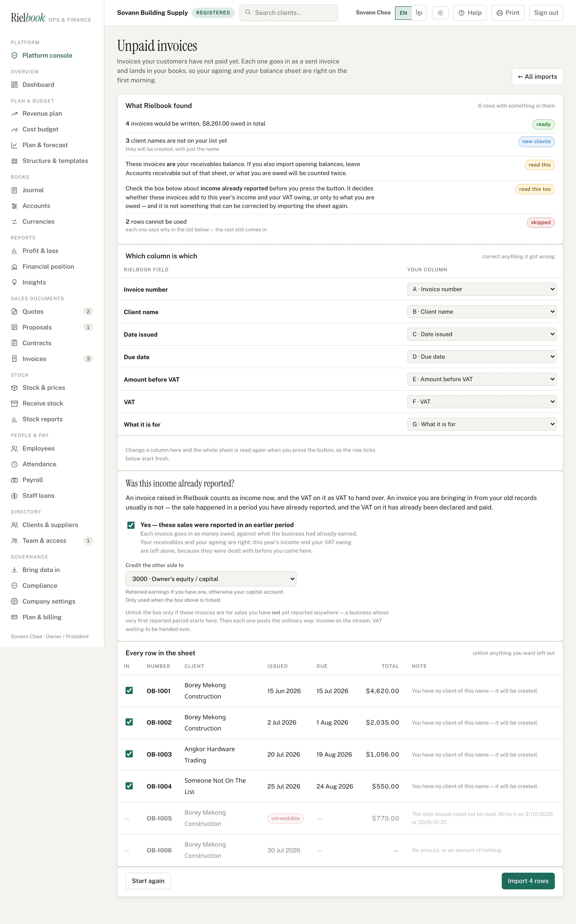576x924 pixels.
Task: Click the 'unreadable' badge on OB-1005
Action: tap(285, 818)
